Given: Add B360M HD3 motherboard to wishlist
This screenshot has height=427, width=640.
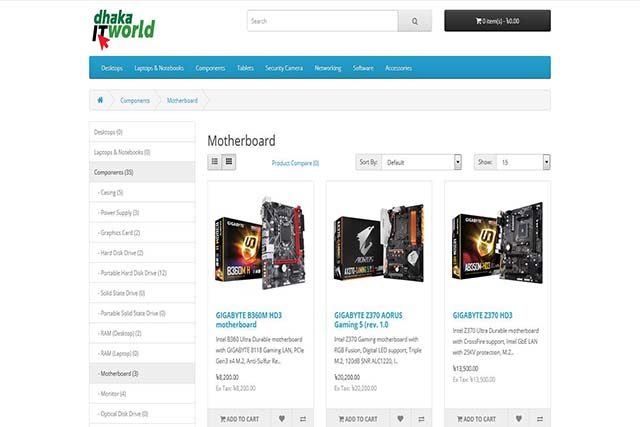Looking at the screenshot, I should click(x=282, y=419).
